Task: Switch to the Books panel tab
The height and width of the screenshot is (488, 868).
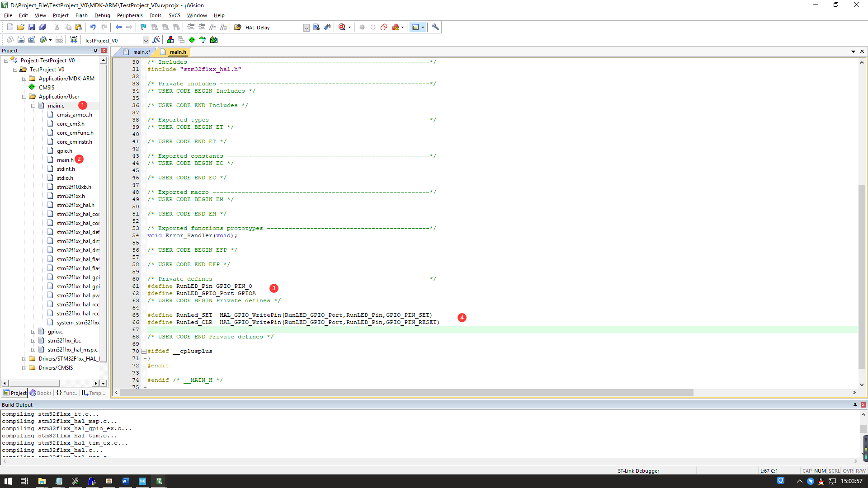Action: [x=41, y=393]
